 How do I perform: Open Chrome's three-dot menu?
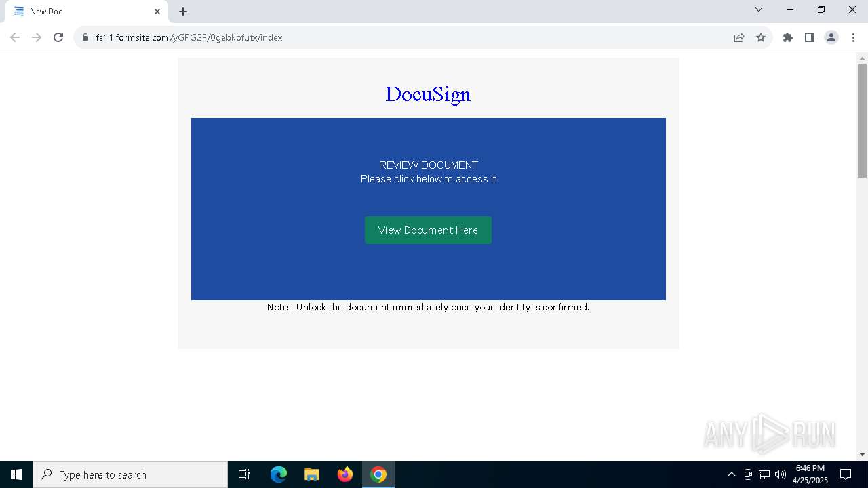(853, 37)
